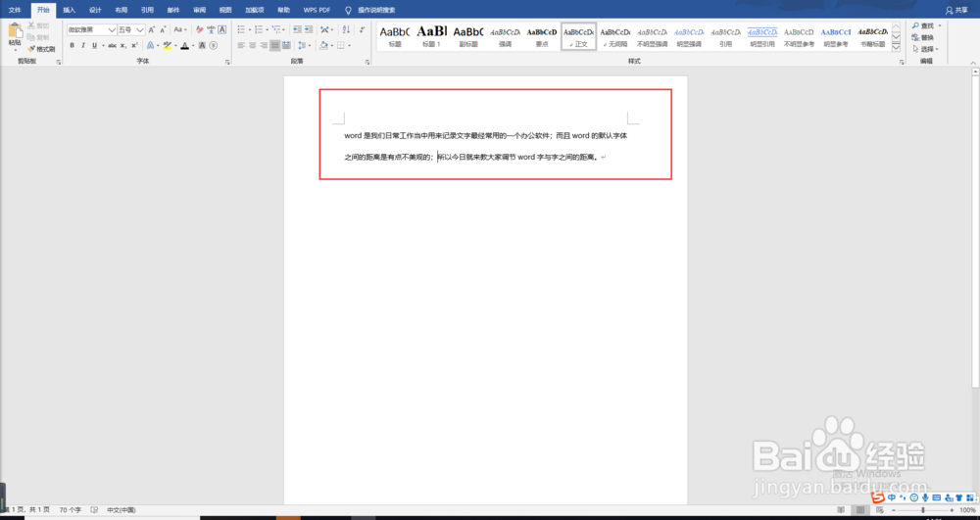Switch to the 设计 Design tab
Viewport: 980px width, 520px height.
[95, 10]
